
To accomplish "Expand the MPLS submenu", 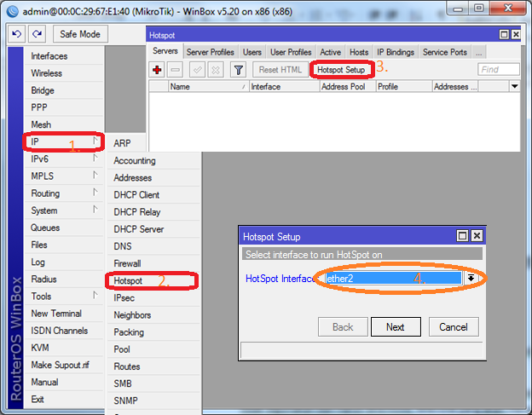I will [64, 176].
